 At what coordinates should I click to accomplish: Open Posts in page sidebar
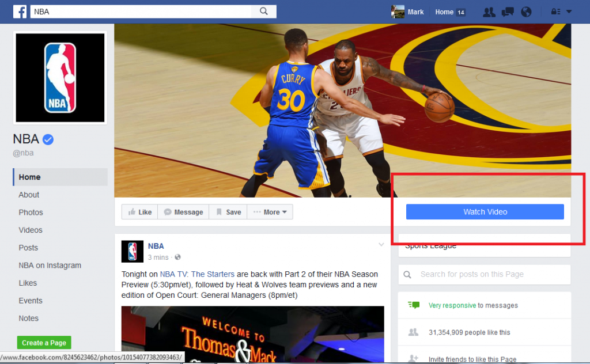pyautogui.click(x=28, y=248)
